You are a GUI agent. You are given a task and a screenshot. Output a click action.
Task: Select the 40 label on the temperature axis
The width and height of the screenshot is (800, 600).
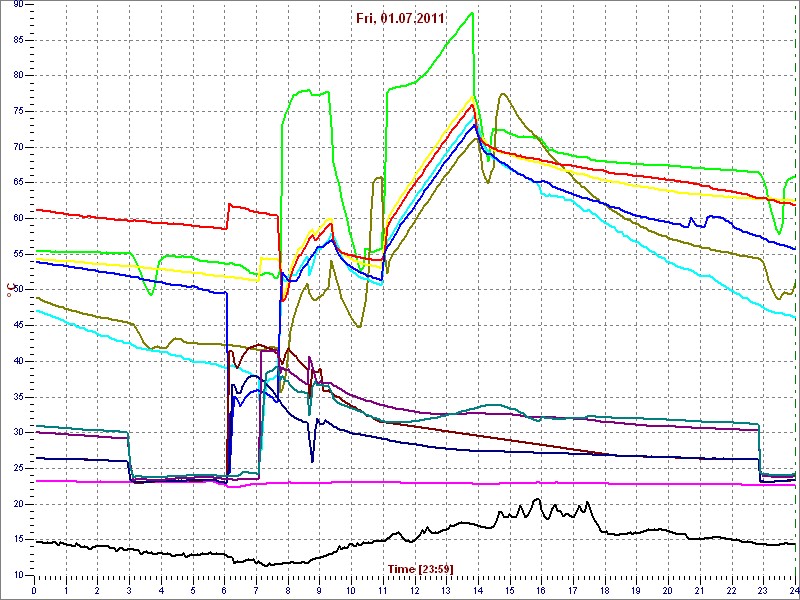tap(18, 361)
